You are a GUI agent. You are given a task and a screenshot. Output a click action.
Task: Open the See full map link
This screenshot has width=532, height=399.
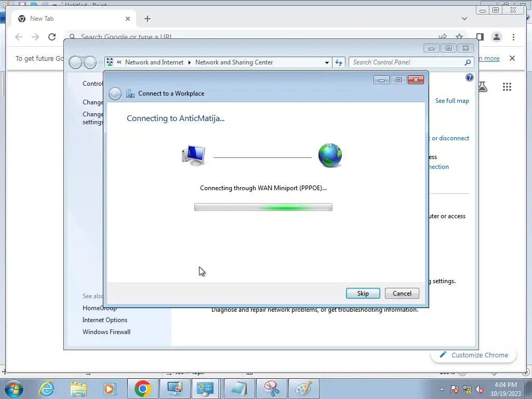pos(452,101)
